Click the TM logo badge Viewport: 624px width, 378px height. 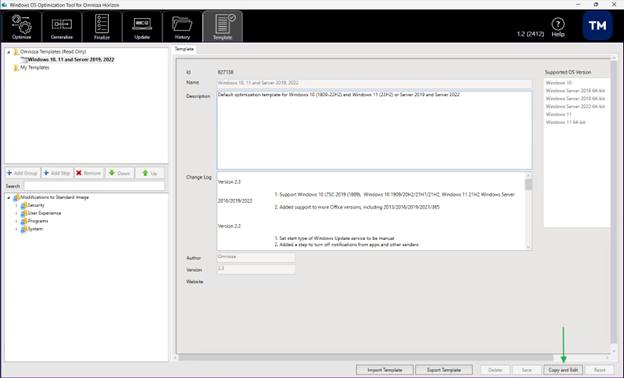point(597,26)
